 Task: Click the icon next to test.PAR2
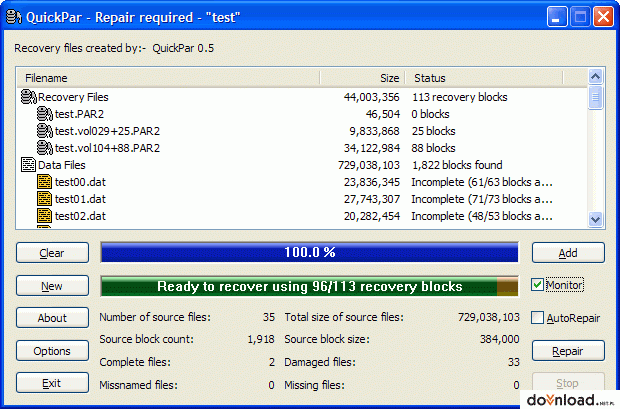pos(45,114)
